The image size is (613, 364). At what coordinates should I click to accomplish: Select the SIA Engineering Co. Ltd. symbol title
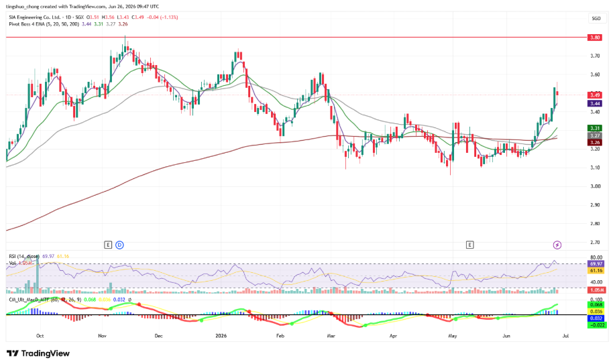tap(35, 17)
